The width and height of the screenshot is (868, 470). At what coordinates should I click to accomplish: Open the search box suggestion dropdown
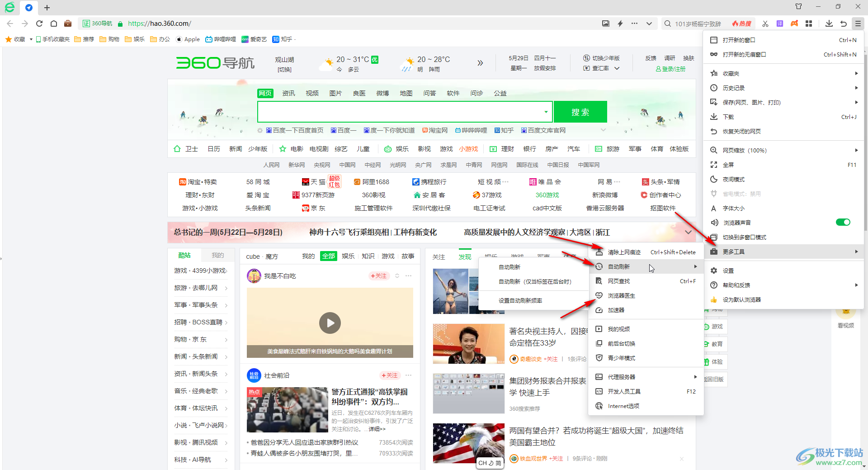546,112
